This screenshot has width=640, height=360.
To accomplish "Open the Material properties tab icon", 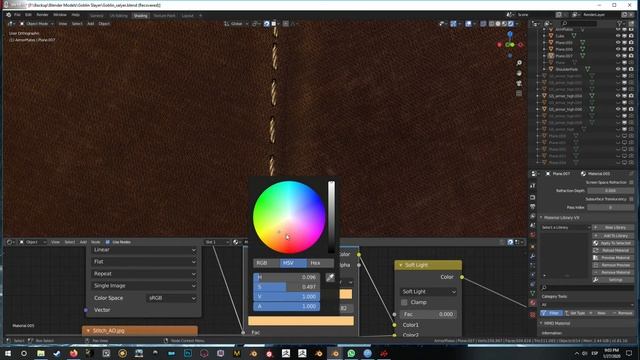I will [x=532, y=303].
